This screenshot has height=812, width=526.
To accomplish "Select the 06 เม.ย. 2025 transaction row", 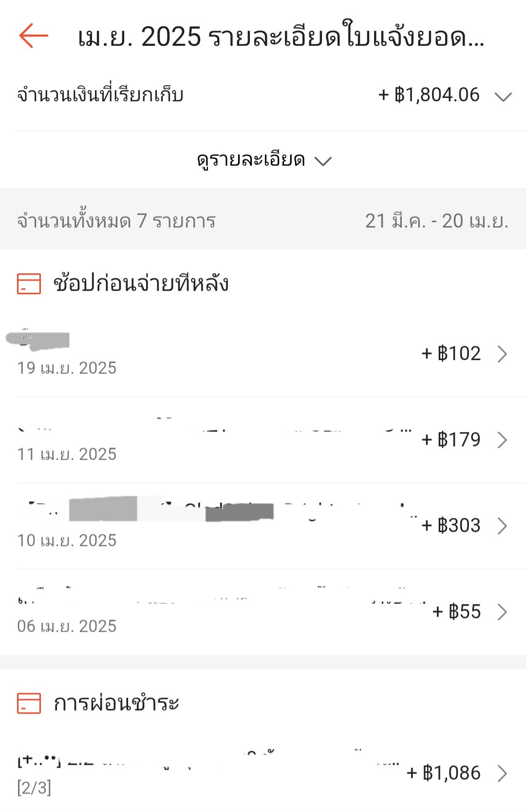I will (263, 612).
